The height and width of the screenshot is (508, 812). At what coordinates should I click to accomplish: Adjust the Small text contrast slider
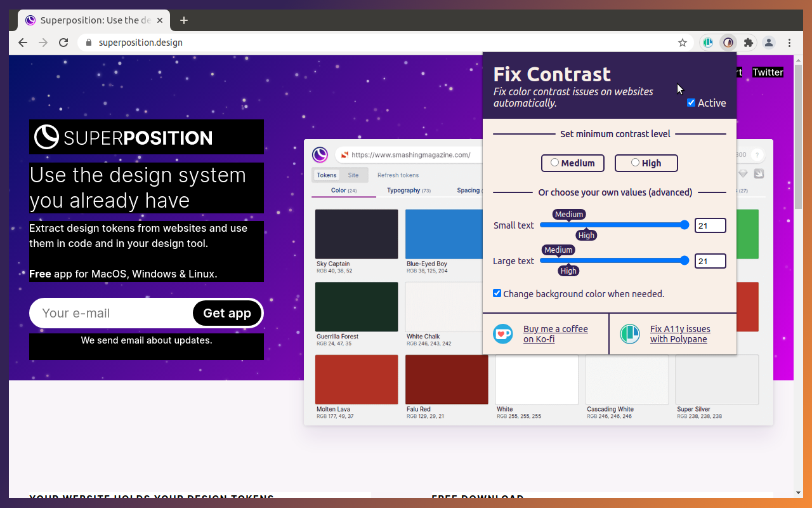point(684,225)
